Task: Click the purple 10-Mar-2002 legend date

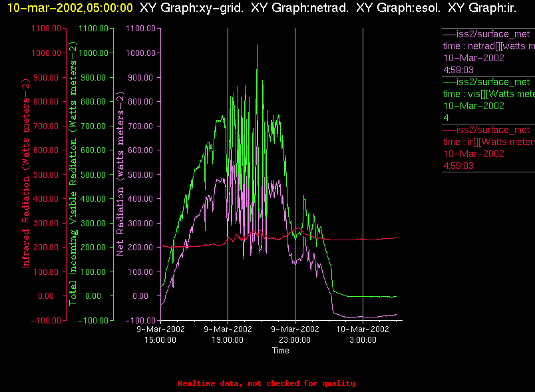Action: click(x=474, y=58)
